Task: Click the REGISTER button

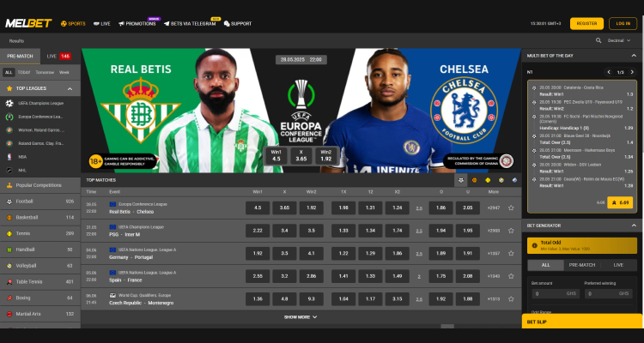Action: pos(586,24)
